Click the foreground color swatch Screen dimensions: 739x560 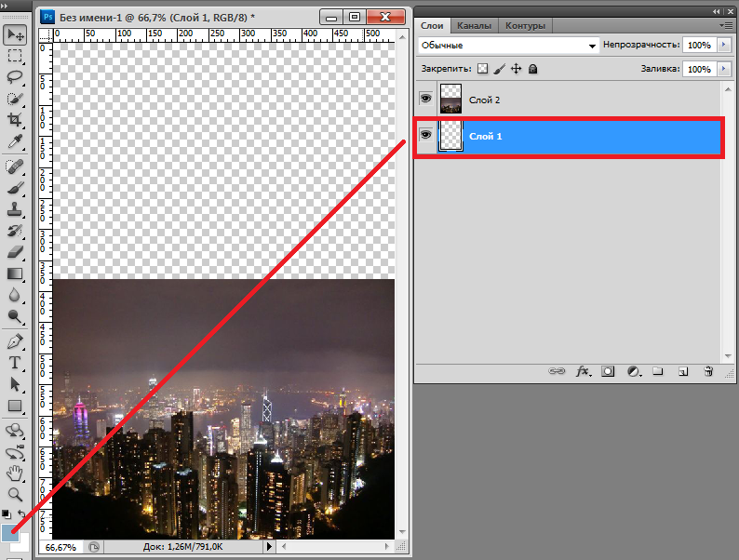9,534
